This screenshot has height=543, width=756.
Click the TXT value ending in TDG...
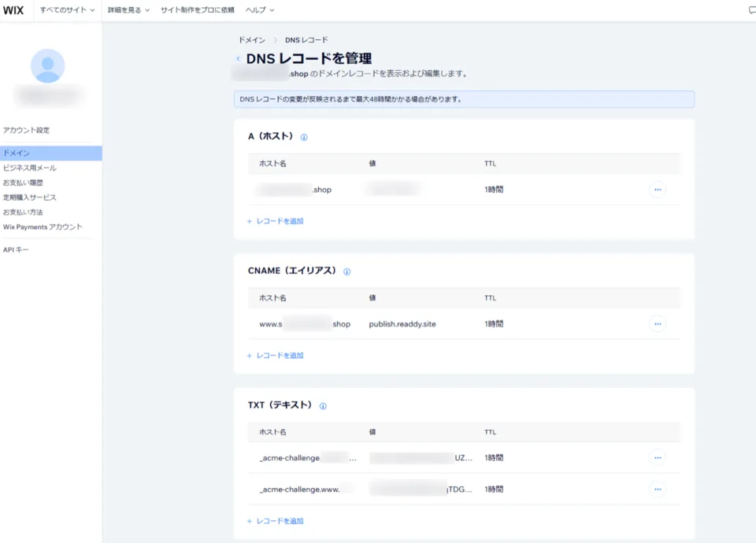point(421,489)
